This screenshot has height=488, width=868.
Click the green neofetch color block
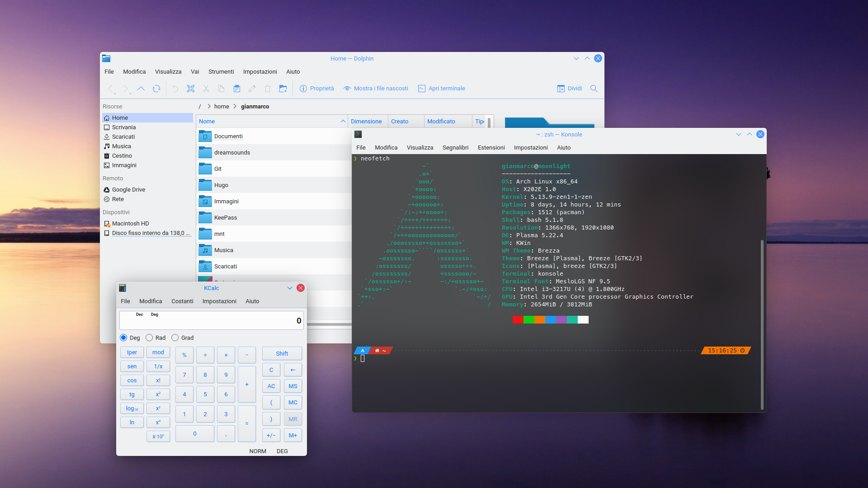pos(529,320)
